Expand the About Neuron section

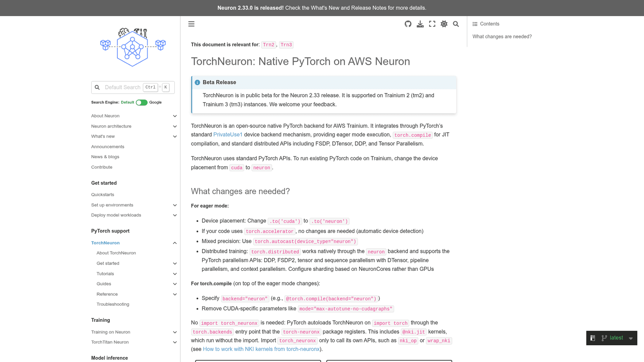pyautogui.click(x=175, y=116)
